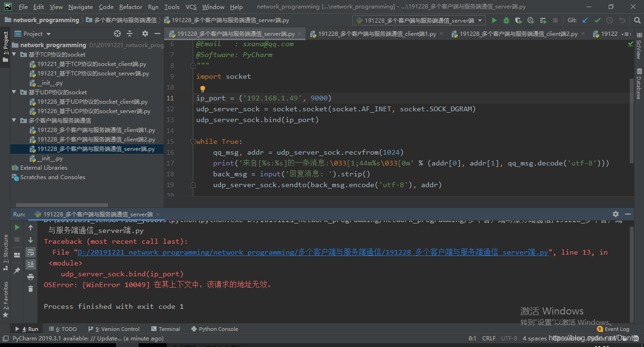Collapse the 基于UDP协议的socket folder
The image size is (644, 347).
13,92
